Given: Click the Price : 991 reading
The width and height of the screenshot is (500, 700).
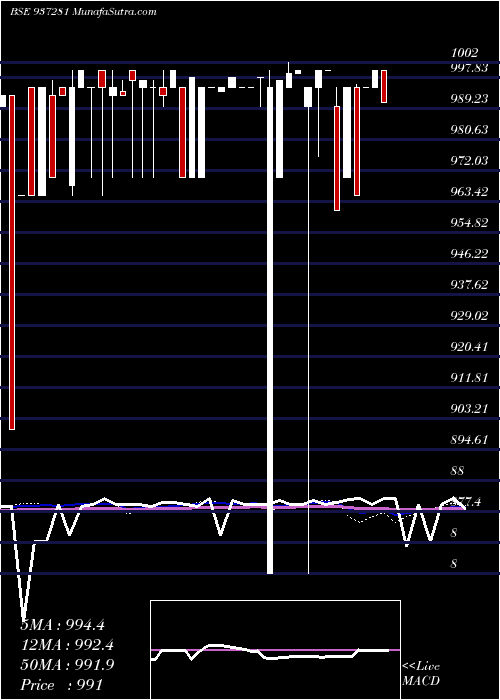Looking at the screenshot, I should [x=62, y=685].
